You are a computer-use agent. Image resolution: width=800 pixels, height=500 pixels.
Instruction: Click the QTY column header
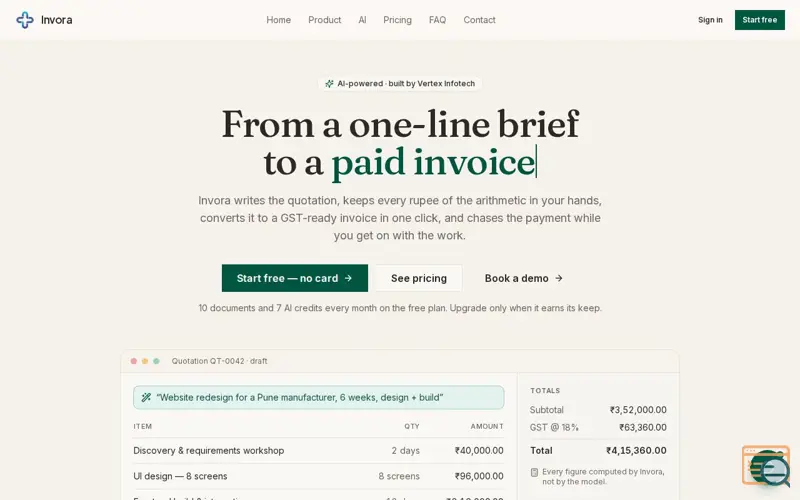(x=412, y=427)
